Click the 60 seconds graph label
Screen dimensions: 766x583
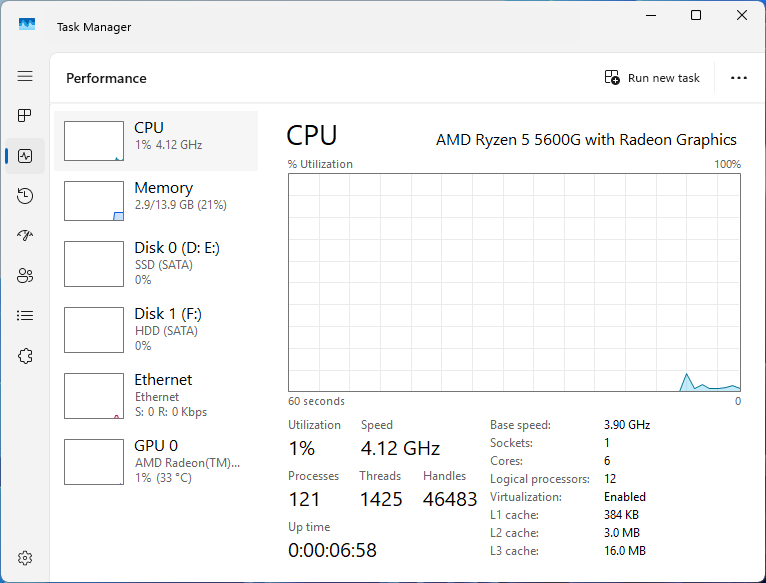coord(316,401)
